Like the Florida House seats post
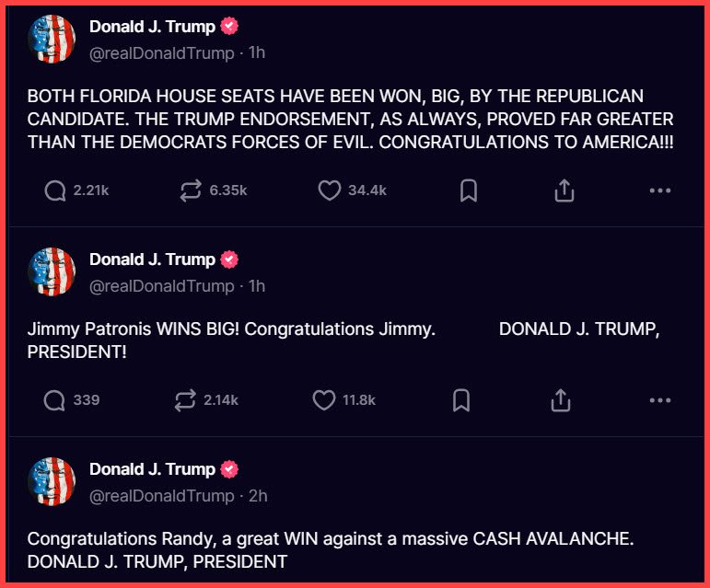The height and width of the screenshot is (588, 710). coord(330,190)
